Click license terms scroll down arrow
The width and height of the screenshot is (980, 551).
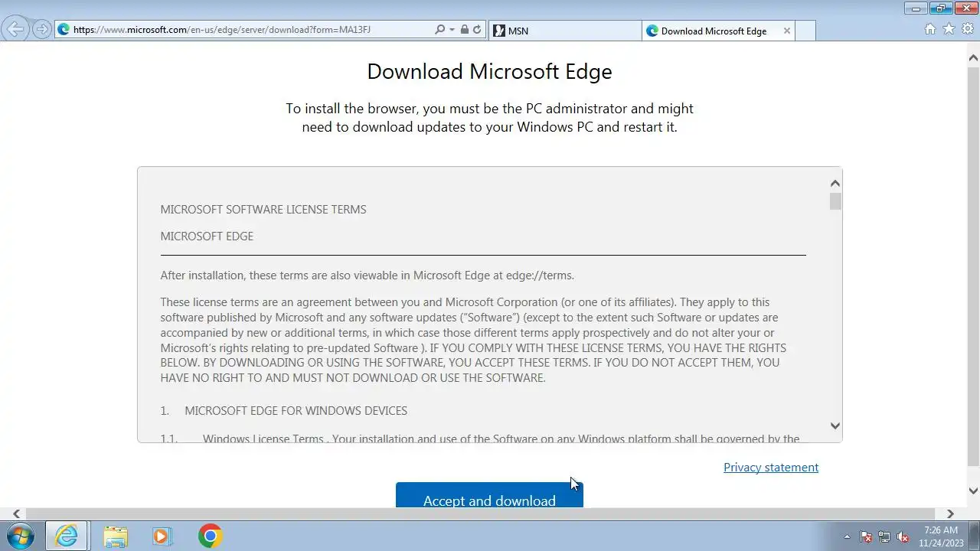(x=835, y=425)
